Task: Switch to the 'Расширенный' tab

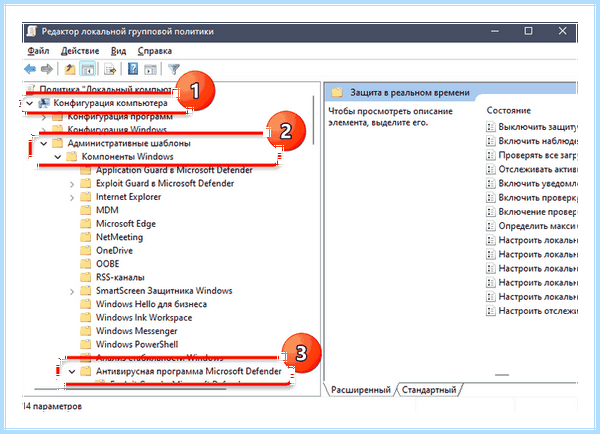Action: [360, 390]
